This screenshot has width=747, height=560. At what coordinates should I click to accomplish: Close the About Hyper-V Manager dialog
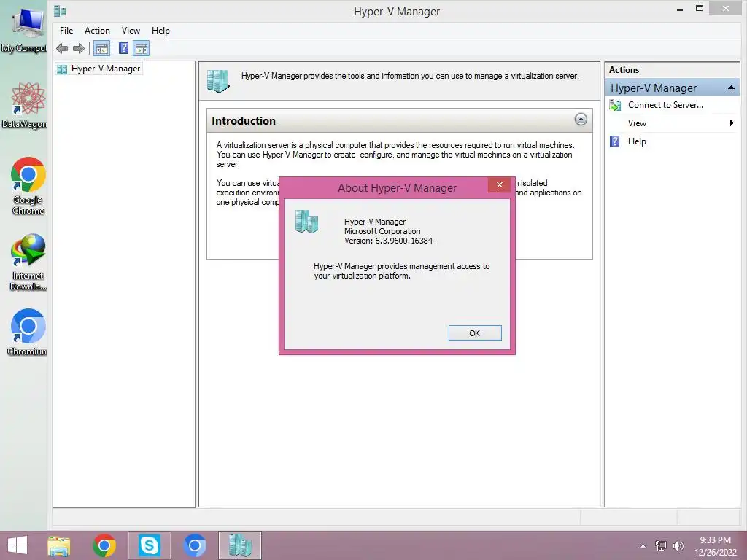tap(499, 184)
